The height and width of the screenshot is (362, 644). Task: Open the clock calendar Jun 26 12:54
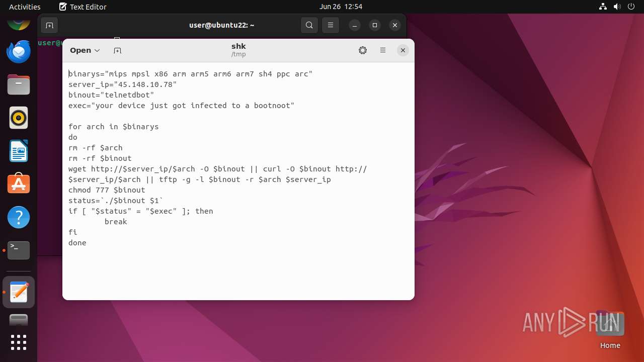coord(341,7)
